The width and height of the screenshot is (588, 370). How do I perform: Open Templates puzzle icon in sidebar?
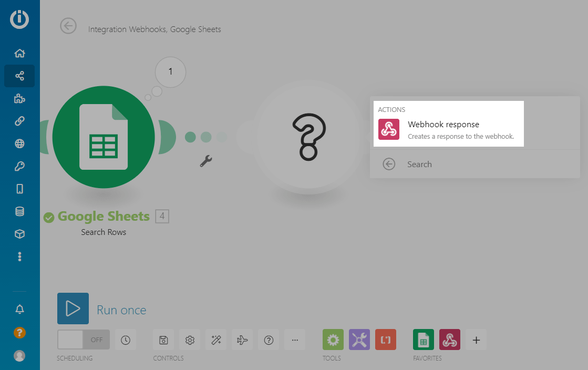click(x=19, y=99)
